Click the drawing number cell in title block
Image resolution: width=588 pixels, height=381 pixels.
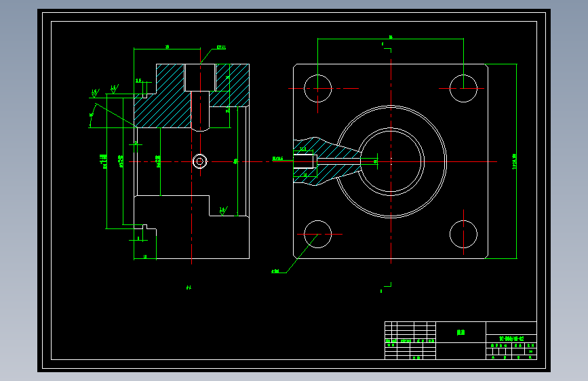coord(511,338)
